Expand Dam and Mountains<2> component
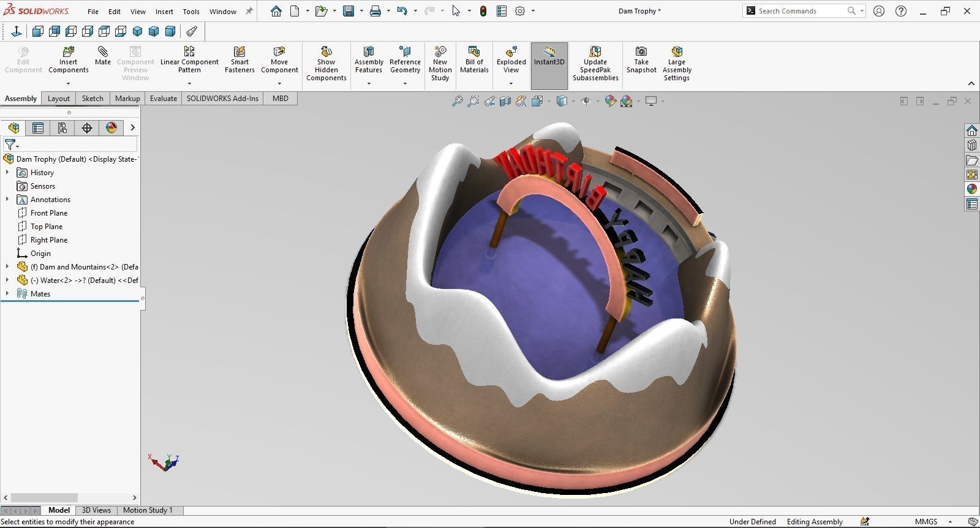This screenshot has width=980, height=528. 7,267
